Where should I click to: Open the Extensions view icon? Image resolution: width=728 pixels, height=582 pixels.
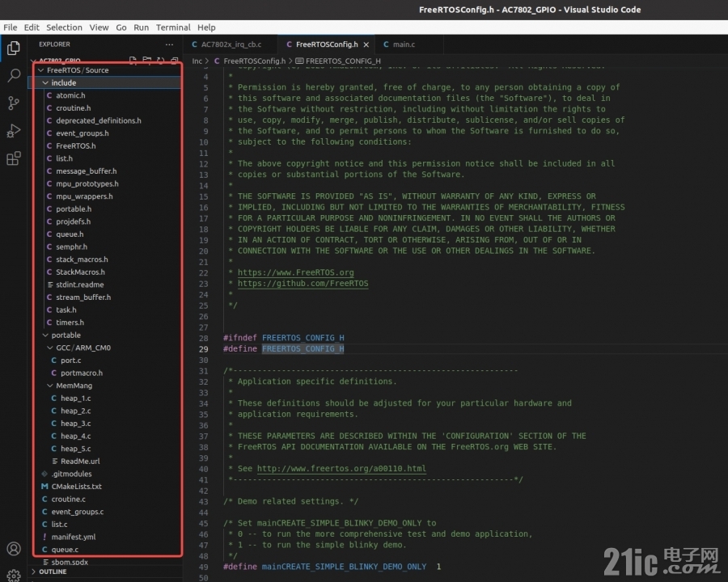[x=14, y=158]
